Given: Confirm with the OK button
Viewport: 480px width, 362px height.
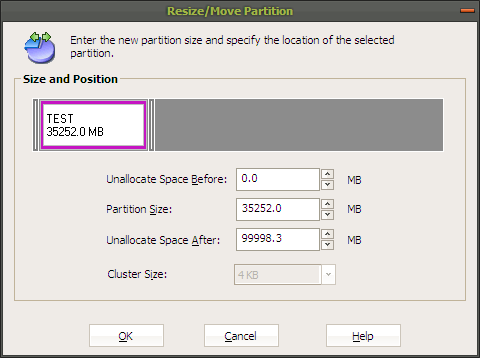Looking at the screenshot, I should point(126,336).
